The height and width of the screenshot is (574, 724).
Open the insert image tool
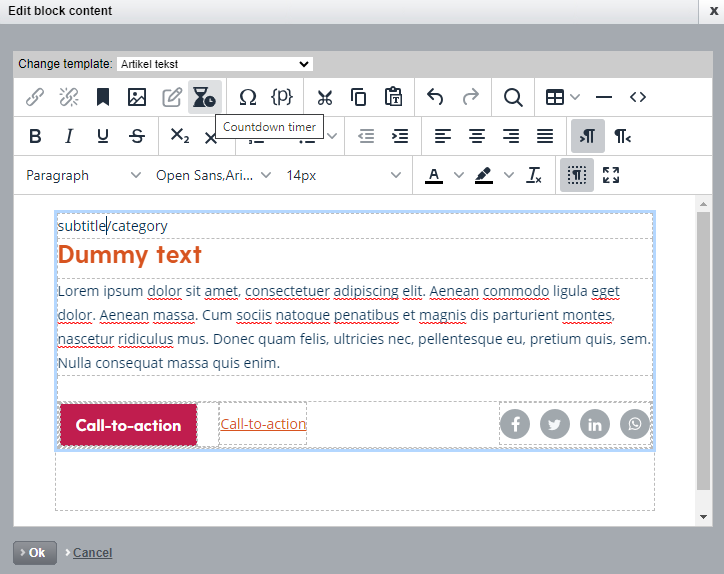tap(137, 97)
